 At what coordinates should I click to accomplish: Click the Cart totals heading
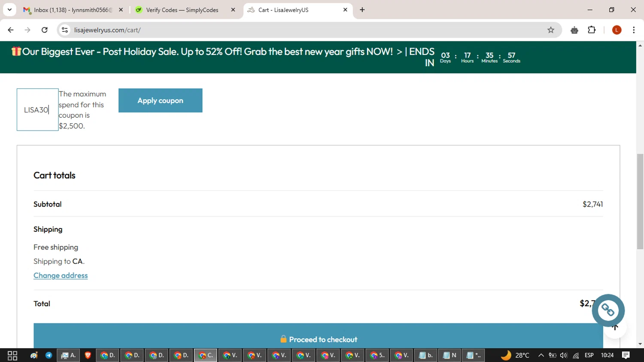pos(55,175)
